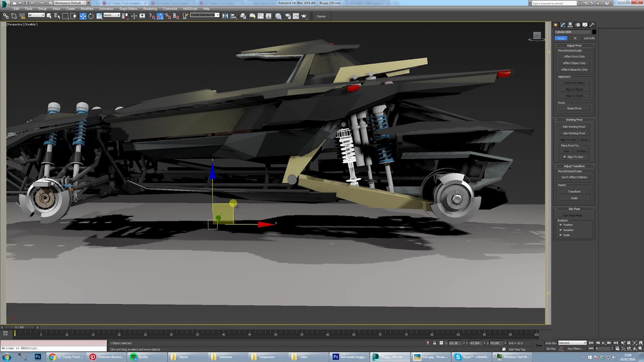644x362 pixels.
Task: Click Don't Affect Children button
Action: coord(574,177)
